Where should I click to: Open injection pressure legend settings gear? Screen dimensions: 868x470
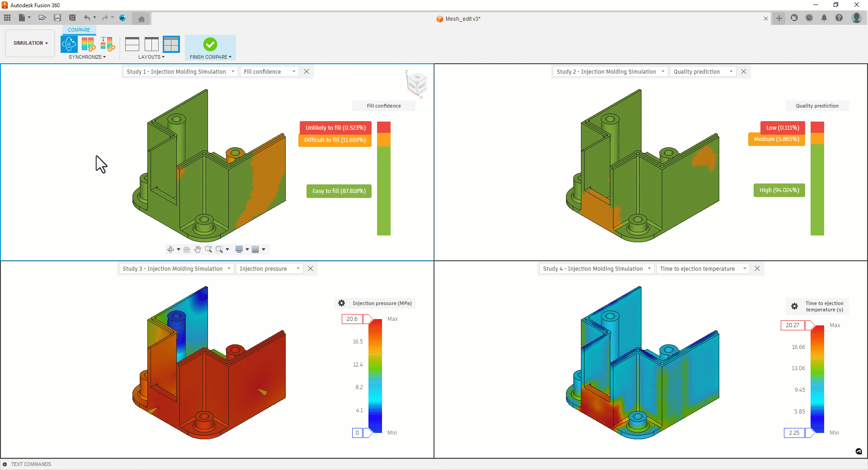coord(342,303)
